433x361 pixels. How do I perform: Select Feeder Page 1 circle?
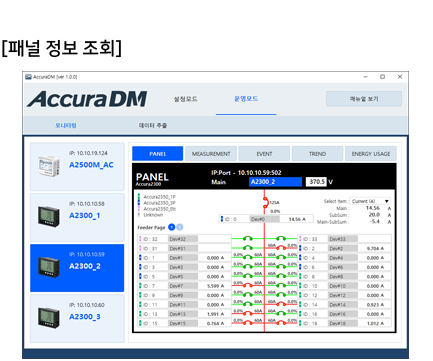172,227
